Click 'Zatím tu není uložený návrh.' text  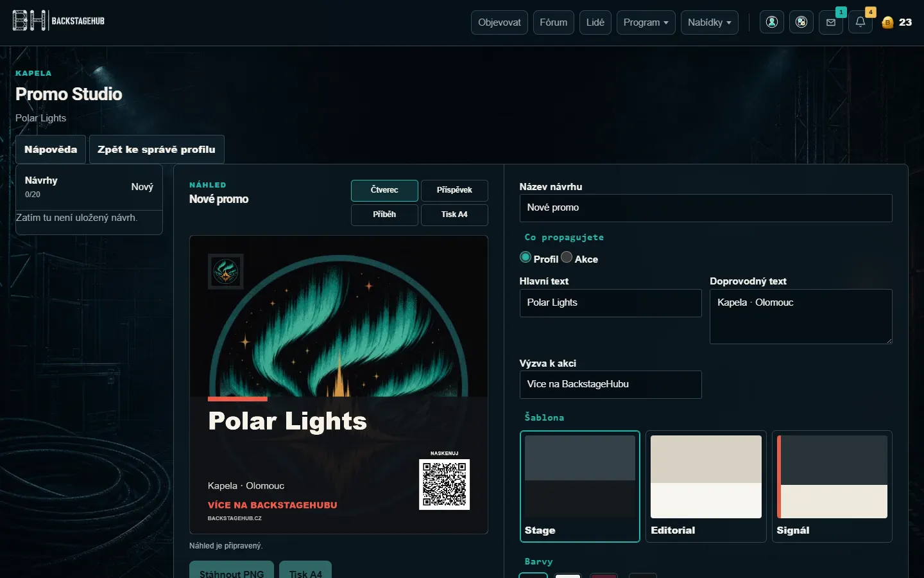pos(76,218)
